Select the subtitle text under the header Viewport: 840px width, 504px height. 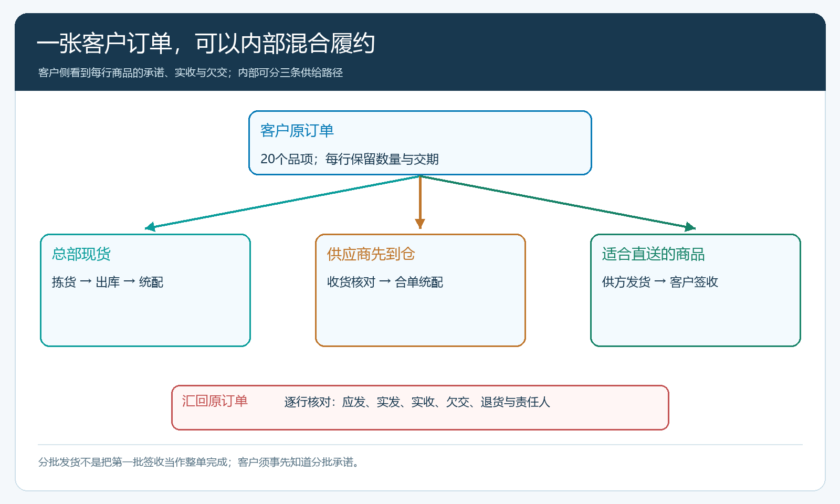[191, 72]
